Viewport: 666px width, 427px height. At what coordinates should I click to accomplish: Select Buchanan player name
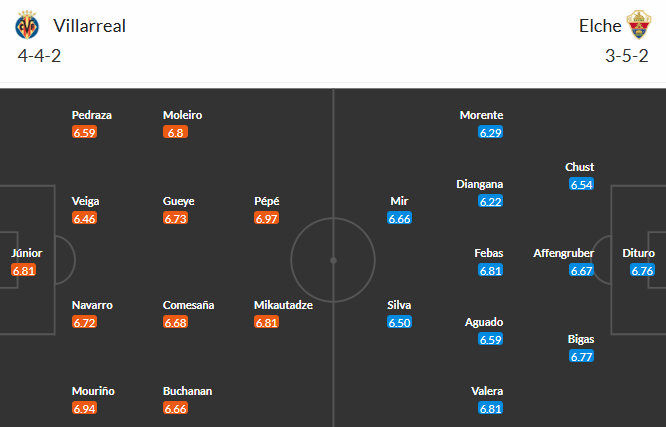pos(187,391)
